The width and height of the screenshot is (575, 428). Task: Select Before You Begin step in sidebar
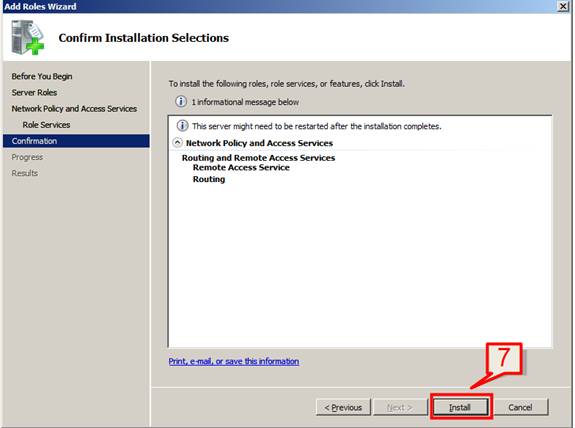(42, 76)
